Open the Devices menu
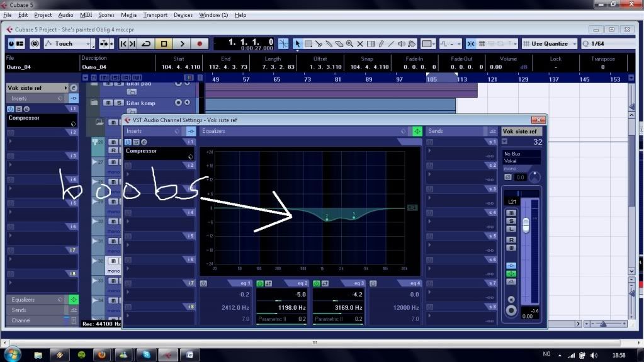 coord(183,14)
